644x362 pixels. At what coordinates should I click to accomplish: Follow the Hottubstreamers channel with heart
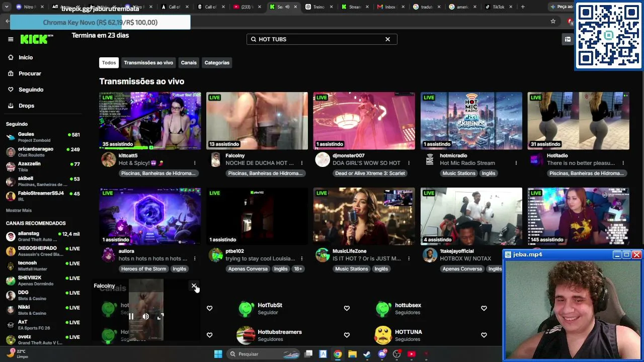point(347,335)
